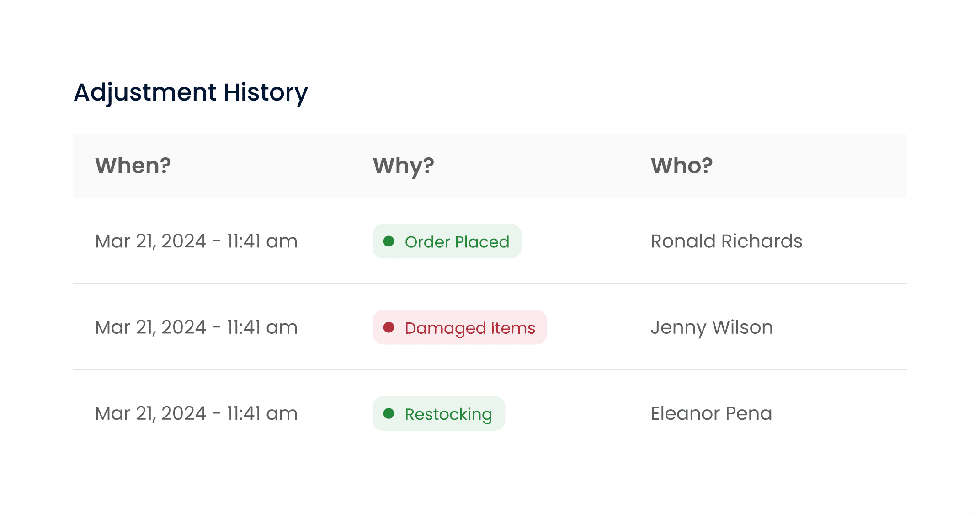Image resolution: width=980 pixels, height=519 pixels.
Task: Click the Restocking label text
Action: [x=448, y=414]
